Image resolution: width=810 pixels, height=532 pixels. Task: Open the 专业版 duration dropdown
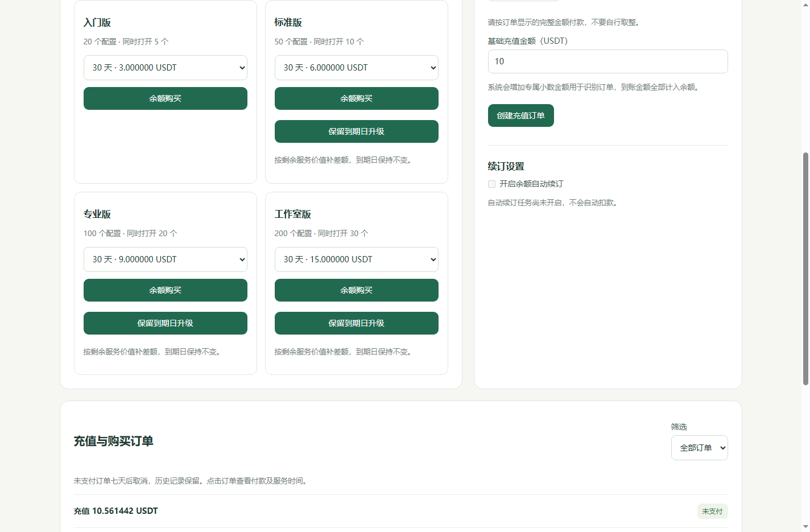click(166, 259)
